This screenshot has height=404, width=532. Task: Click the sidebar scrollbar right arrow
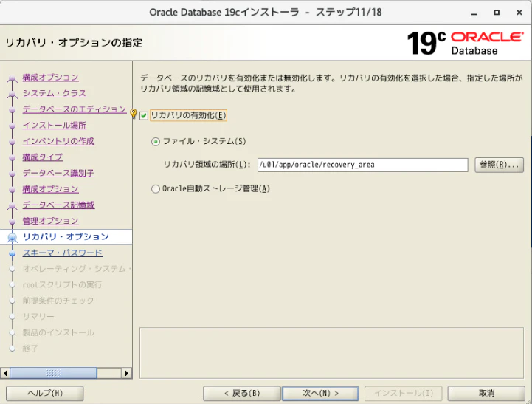pyautogui.click(x=127, y=374)
